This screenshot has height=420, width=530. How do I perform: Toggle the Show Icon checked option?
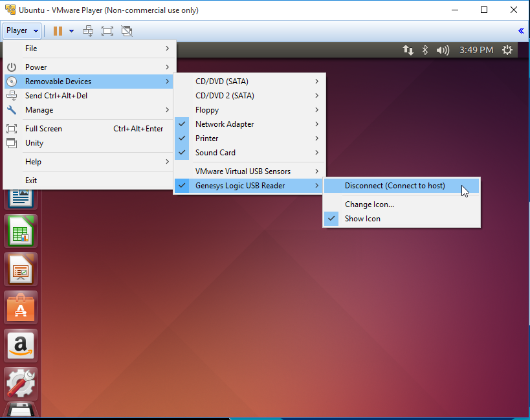pyautogui.click(x=362, y=219)
